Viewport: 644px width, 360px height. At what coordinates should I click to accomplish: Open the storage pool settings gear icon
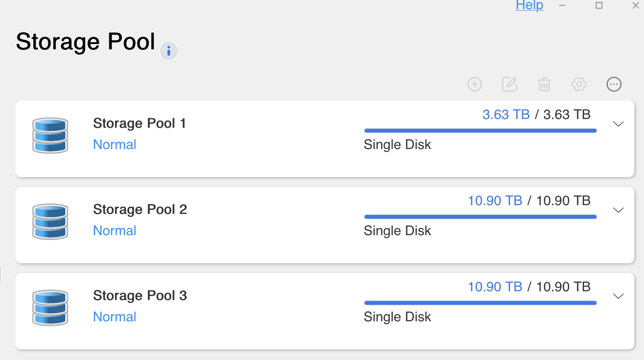pos(579,84)
